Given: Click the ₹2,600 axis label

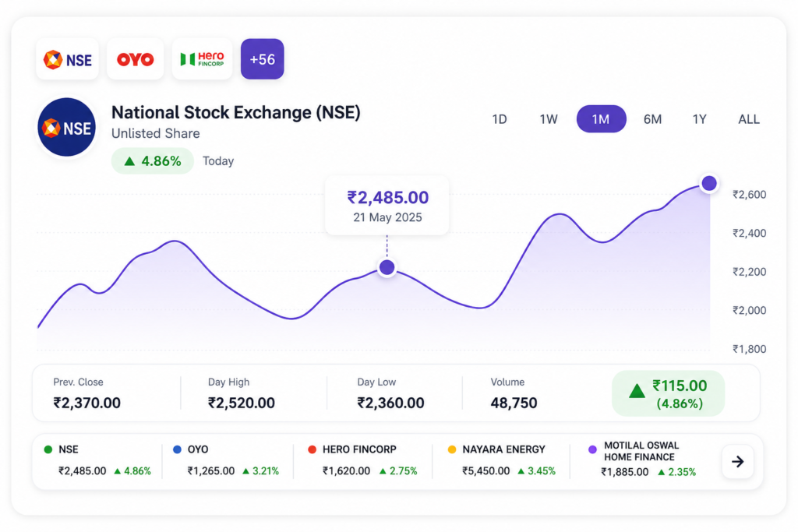Looking at the screenshot, I should (x=749, y=194).
